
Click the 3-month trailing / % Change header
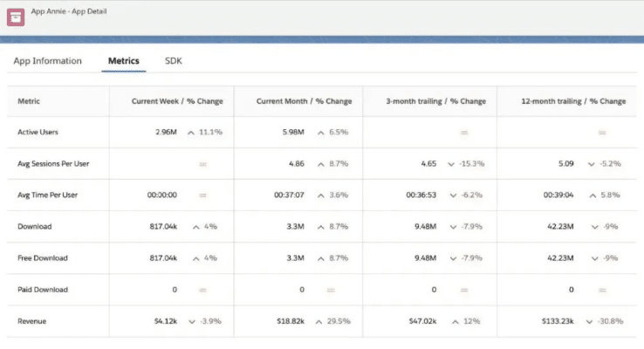coord(435,101)
